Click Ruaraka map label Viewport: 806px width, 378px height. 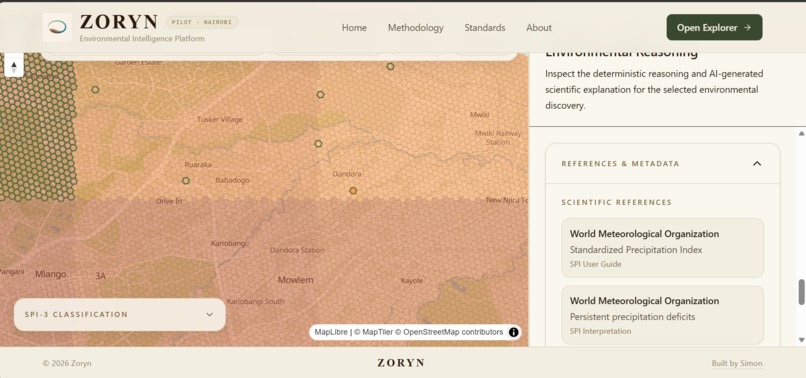coord(198,165)
